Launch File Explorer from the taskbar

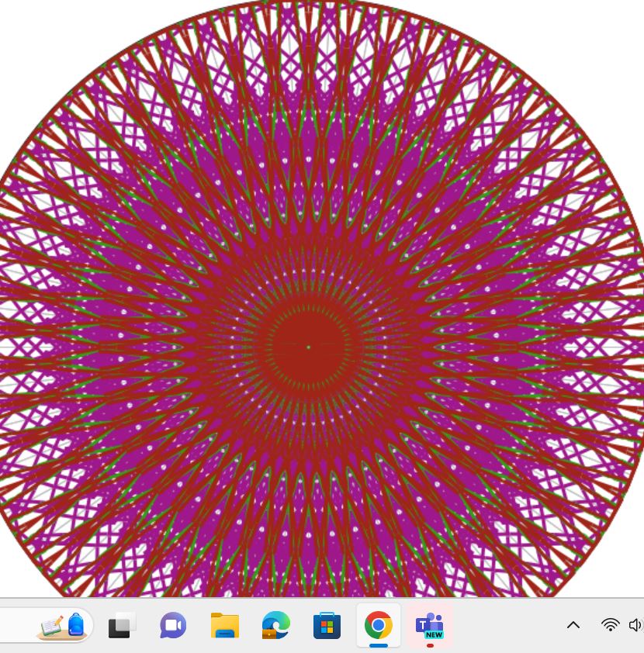pos(225,625)
